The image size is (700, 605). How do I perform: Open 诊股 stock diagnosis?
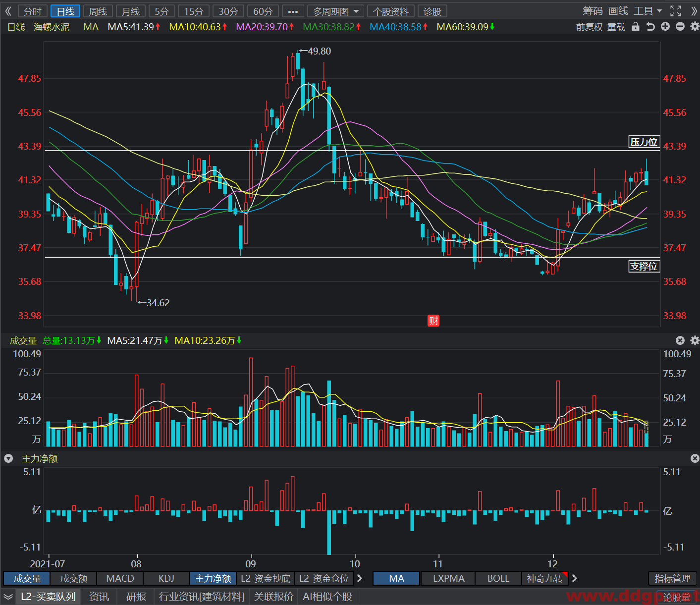432,11
